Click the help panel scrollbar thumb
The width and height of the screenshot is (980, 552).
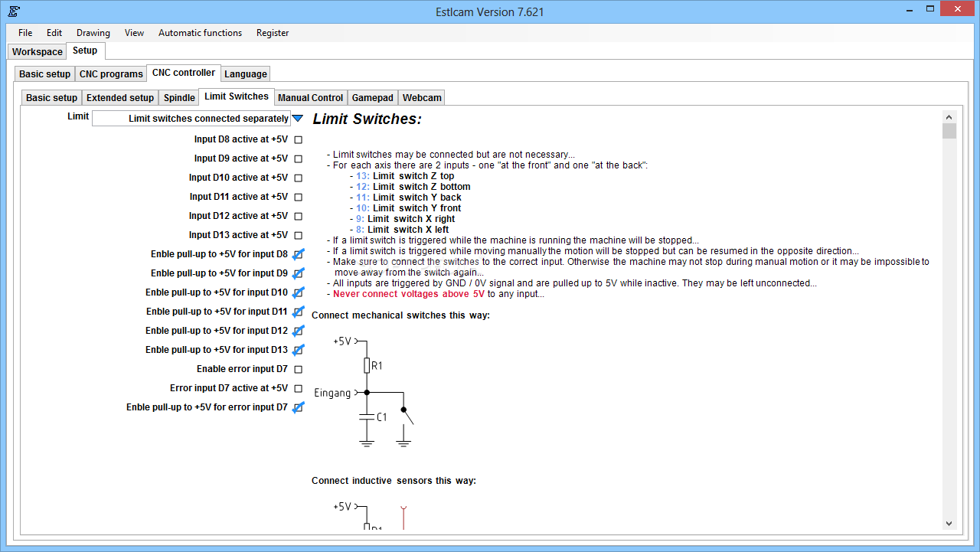tap(949, 131)
